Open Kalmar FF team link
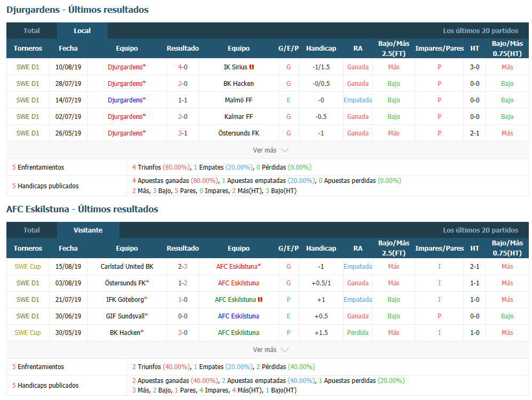The width and height of the screenshot is (532, 400). tap(238, 117)
